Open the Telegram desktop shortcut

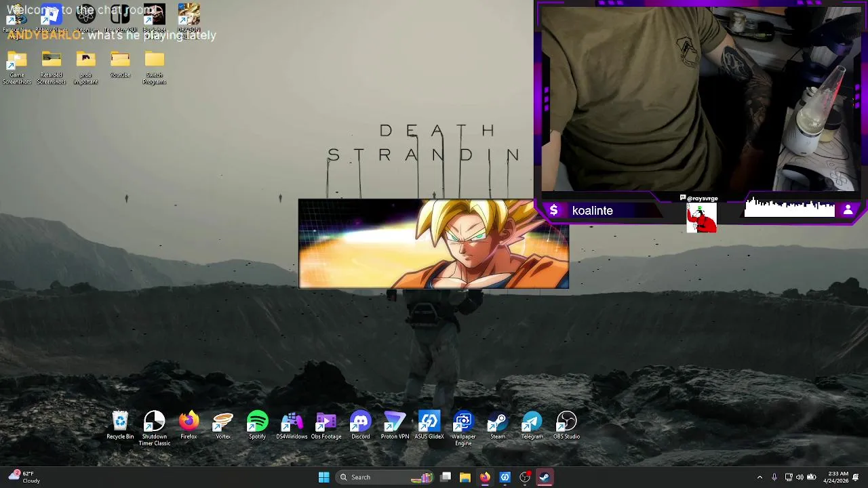click(532, 426)
